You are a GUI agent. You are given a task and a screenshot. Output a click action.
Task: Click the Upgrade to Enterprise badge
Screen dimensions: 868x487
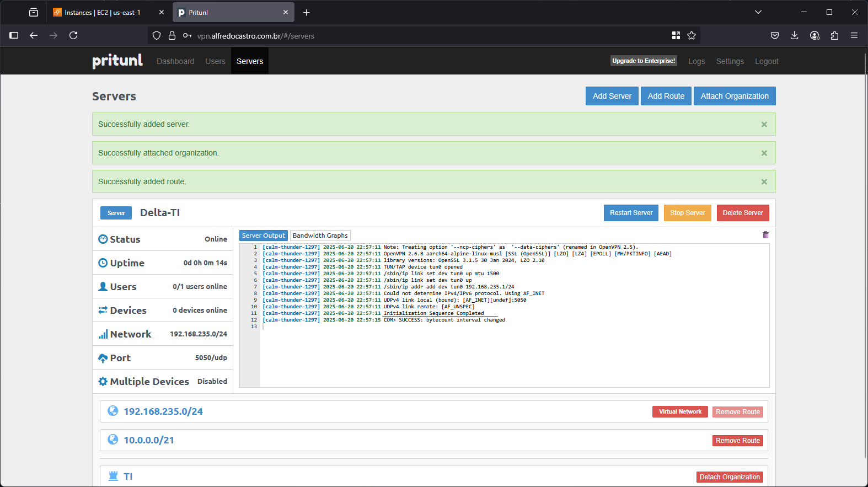coord(644,61)
